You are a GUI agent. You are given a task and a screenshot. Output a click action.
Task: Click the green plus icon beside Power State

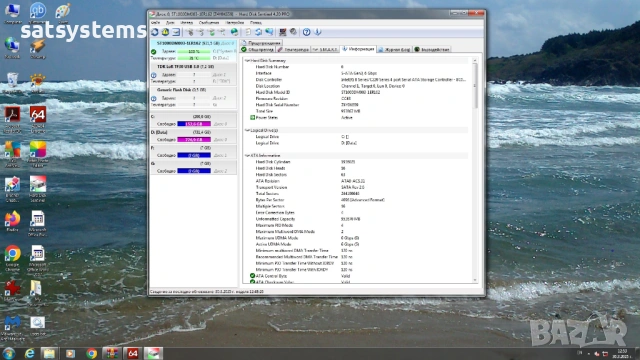(252, 118)
